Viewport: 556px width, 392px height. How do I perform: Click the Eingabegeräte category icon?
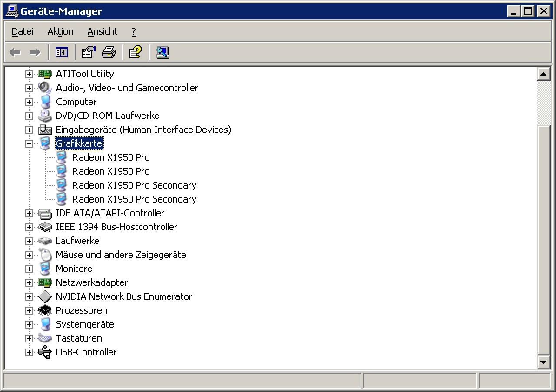[45, 130]
